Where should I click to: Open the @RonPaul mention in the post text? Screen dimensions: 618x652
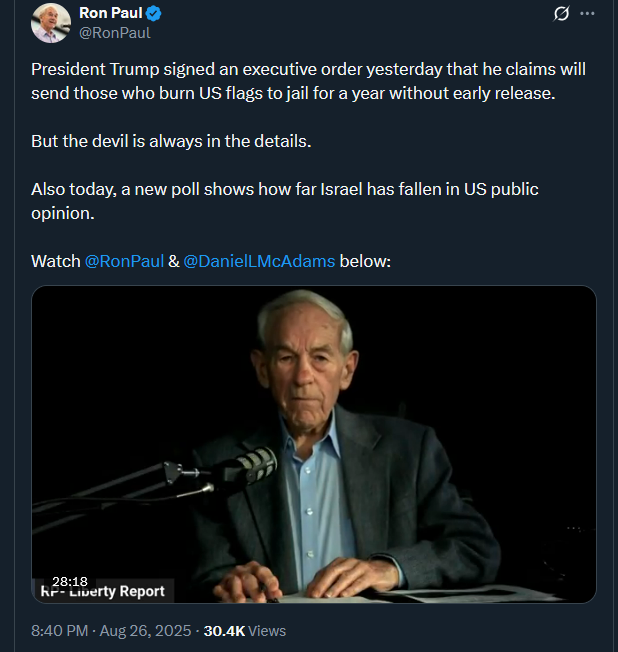(124, 261)
